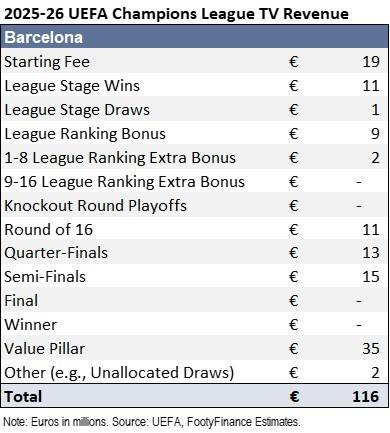Select the League Ranking Bonus label

[x=85, y=134]
